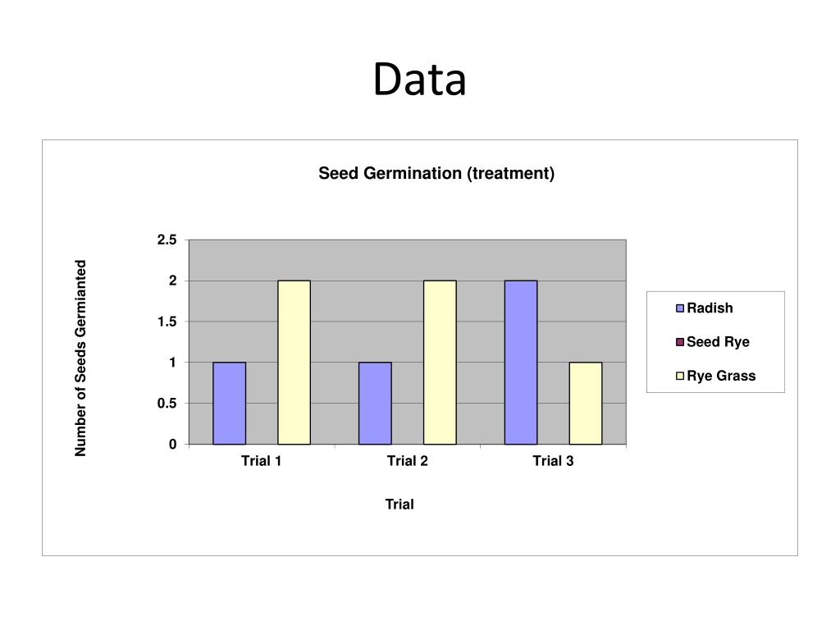This screenshot has height=630, width=840.
Task: Click the Trial 1 Rye Grass bar
Action: tap(294, 363)
